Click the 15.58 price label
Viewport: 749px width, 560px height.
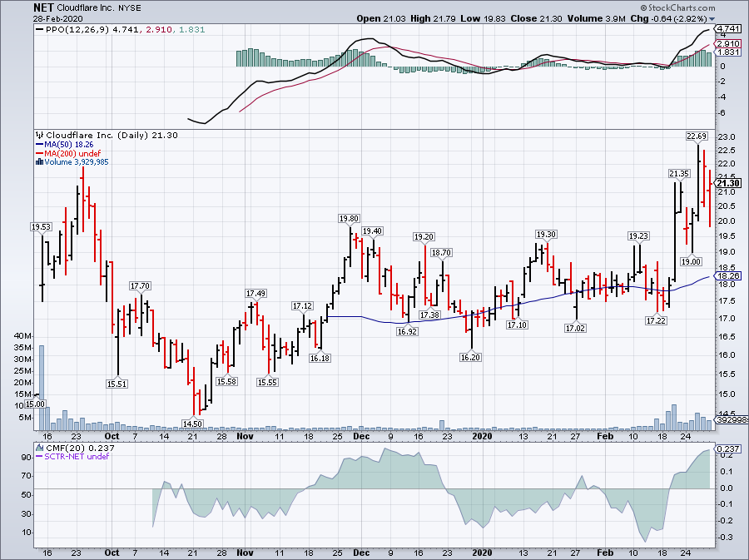click(x=227, y=382)
